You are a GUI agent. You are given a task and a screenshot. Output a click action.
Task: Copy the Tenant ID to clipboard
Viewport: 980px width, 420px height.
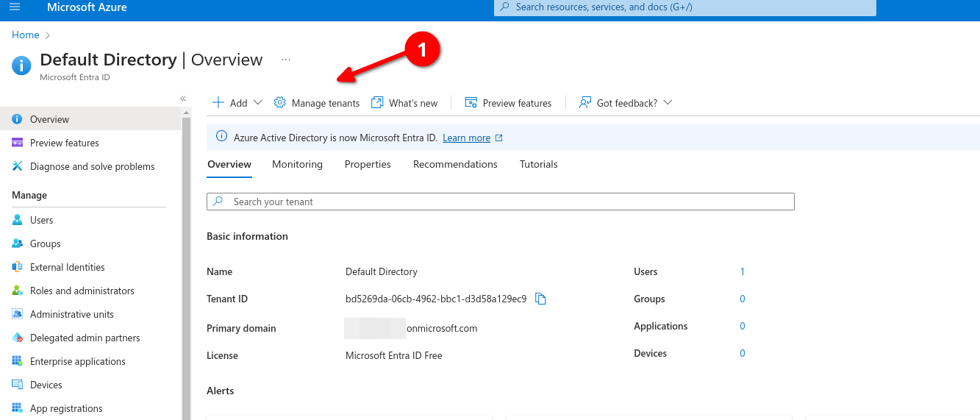pos(540,299)
